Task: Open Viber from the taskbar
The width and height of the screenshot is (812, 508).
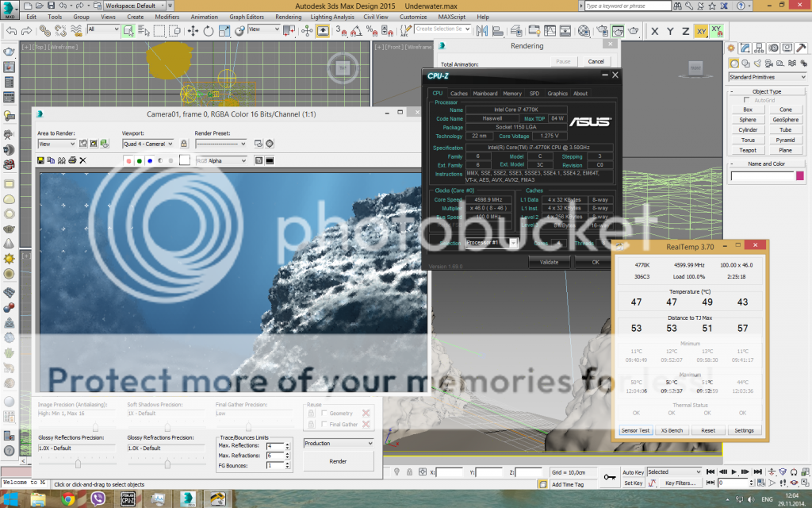Action: [98, 499]
